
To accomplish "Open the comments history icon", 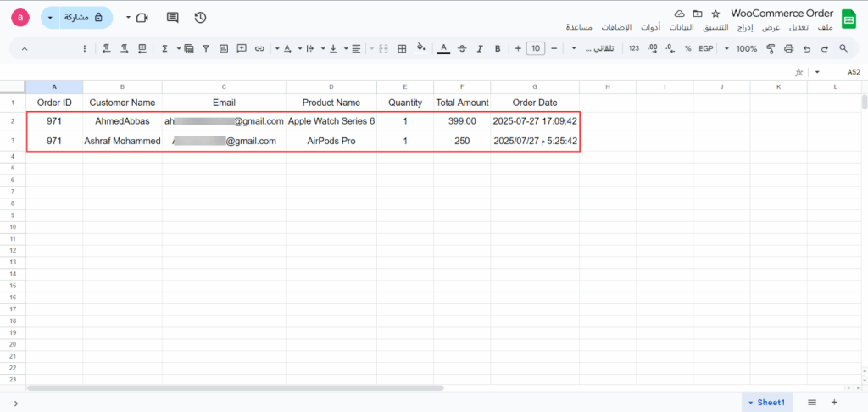I will click(x=173, y=18).
